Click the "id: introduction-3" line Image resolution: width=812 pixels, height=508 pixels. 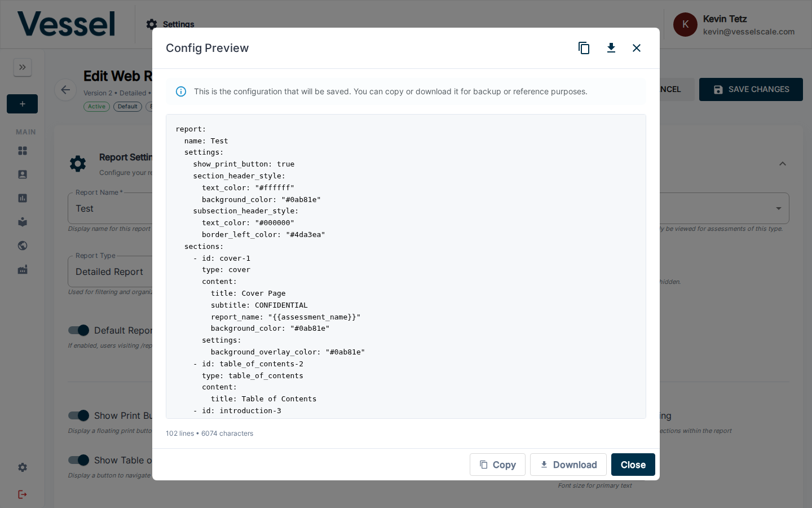click(237, 410)
